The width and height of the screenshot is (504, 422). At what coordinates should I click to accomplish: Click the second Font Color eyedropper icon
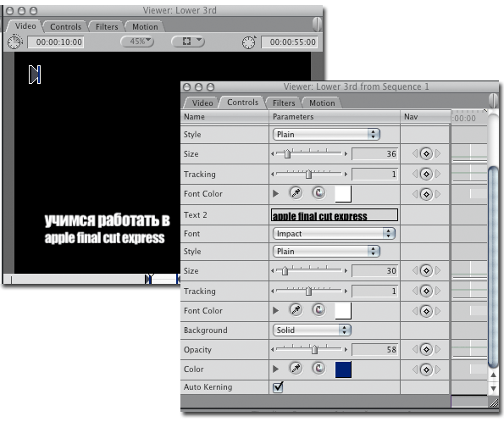pos(296,310)
